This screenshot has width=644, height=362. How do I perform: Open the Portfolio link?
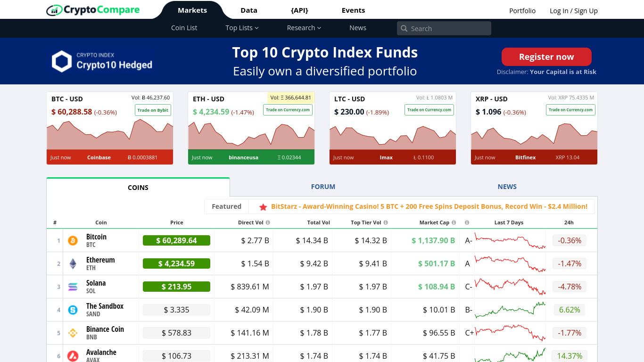coord(522,11)
